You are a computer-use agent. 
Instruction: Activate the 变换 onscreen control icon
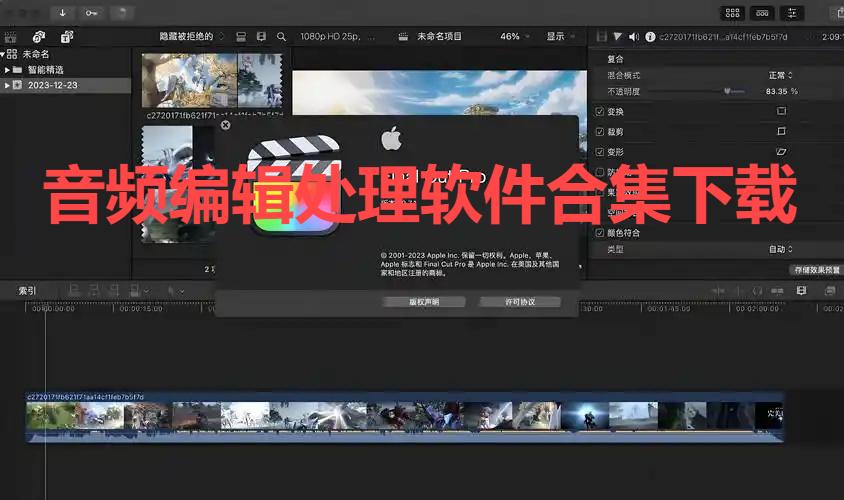point(781,111)
